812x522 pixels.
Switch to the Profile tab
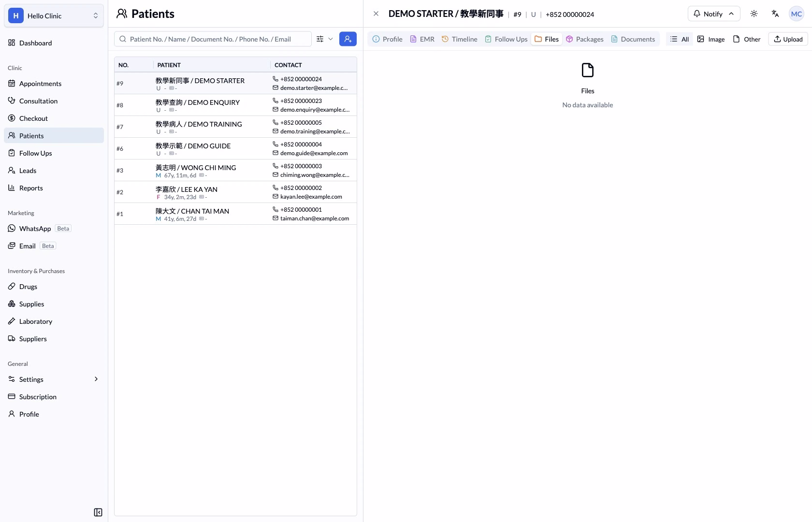click(x=388, y=39)
